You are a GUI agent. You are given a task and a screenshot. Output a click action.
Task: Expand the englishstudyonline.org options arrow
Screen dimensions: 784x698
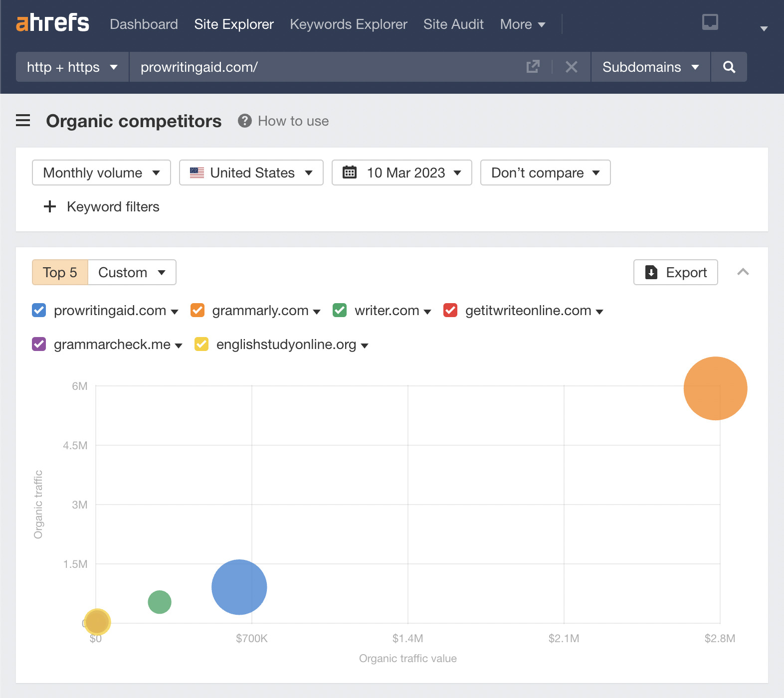point(365,346)
